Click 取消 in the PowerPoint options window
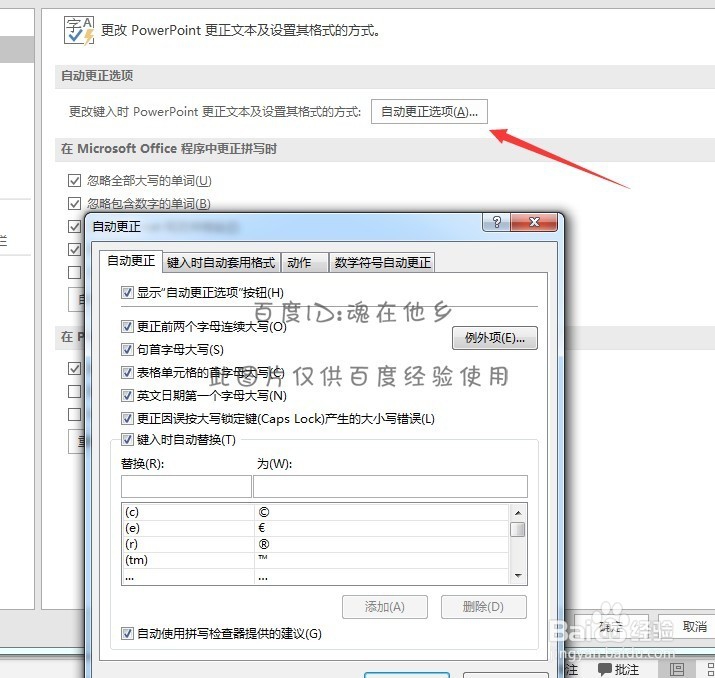Image resolution: width=715 pixels, height=678 pixels. (688, 626)
